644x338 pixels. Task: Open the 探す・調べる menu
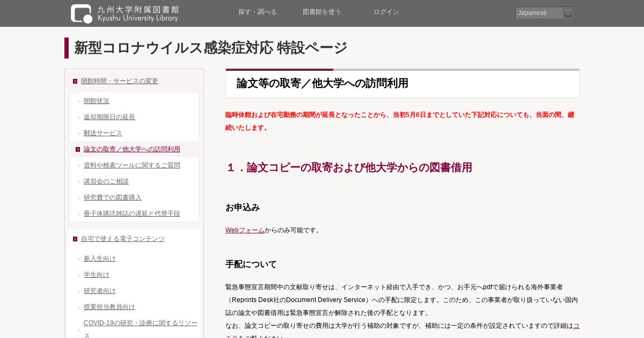pos(258,12)
